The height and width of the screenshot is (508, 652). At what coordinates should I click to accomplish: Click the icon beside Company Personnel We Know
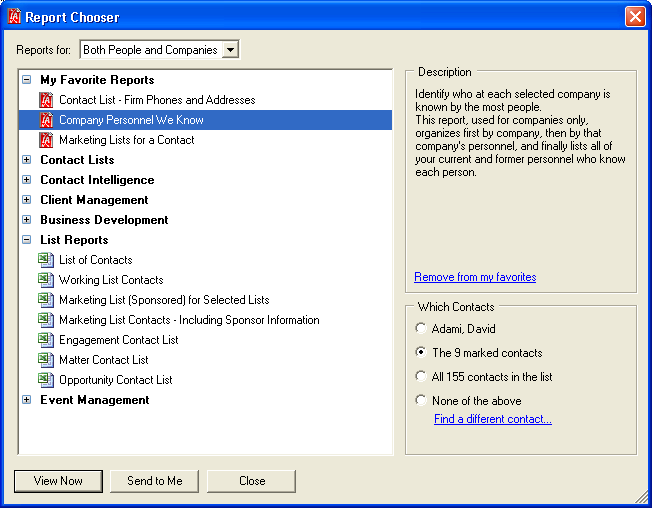[46, 120]
